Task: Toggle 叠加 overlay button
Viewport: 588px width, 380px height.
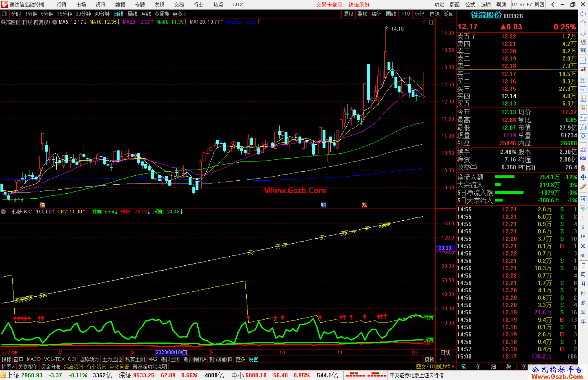Action: (x=363, y=14)
